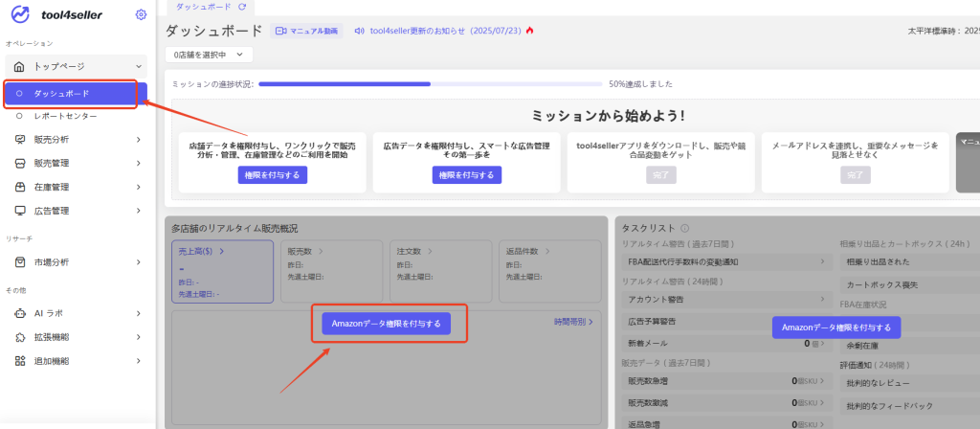Click the 在庫管理 box icon in sidebar
The image size is (980, 429).
point(20,187)
